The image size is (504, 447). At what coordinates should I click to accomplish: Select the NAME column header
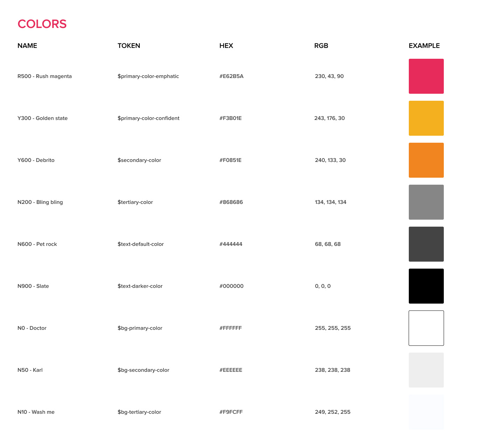click(27, 46)
